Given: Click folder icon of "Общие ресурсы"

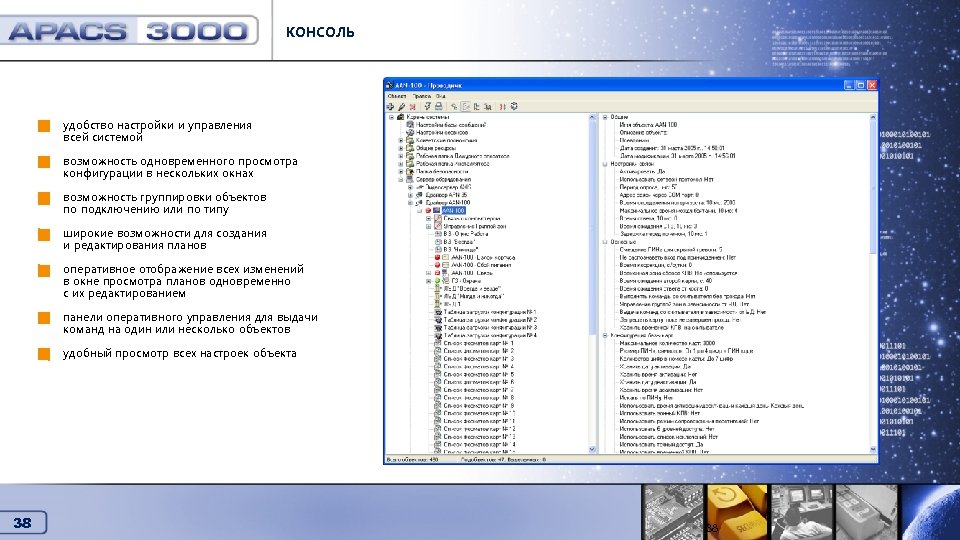Looking at the screenshot, I should click(410, 148).
